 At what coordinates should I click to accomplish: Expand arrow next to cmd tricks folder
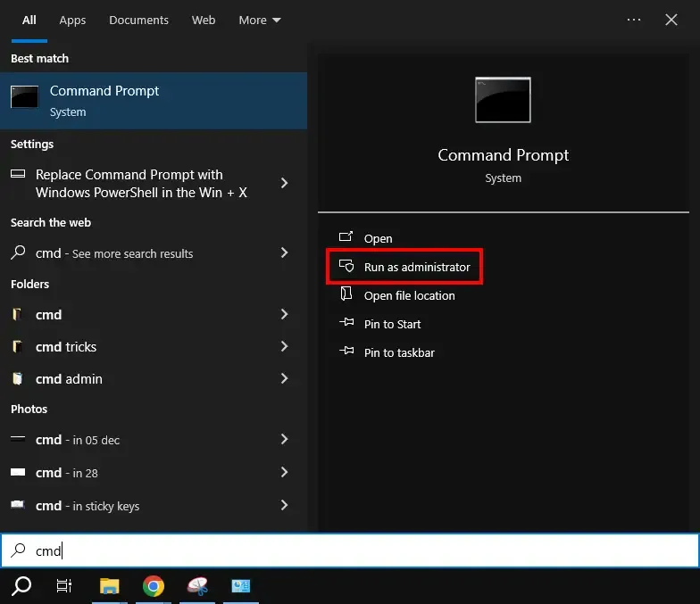(284, 346)
